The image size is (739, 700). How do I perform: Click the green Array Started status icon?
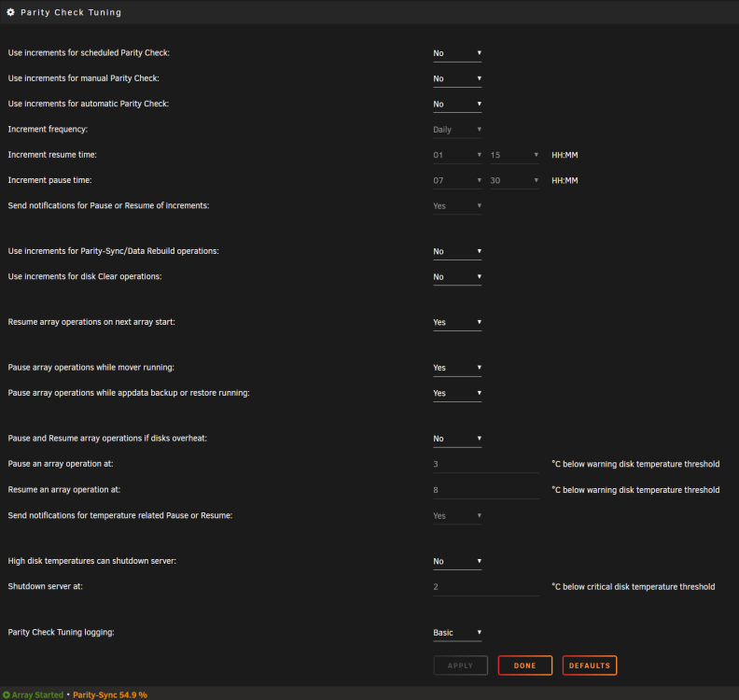(x=7, y=694)
